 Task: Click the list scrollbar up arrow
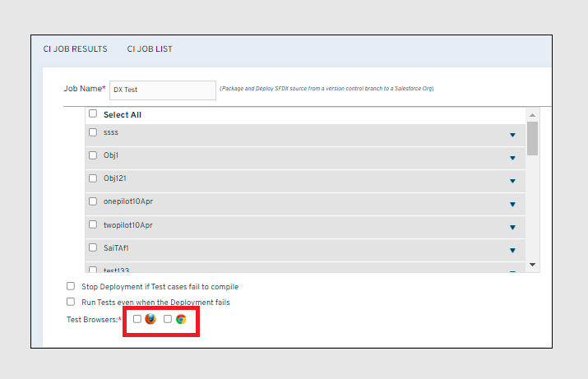tap(532, 115)
